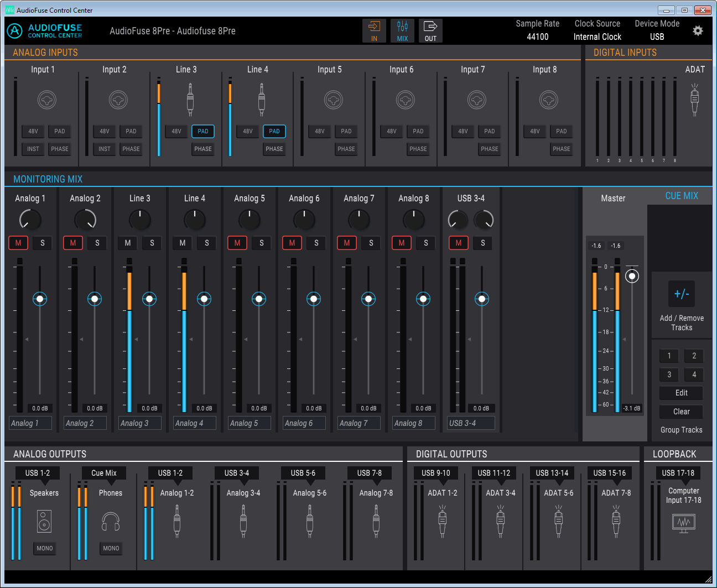Click the Analog 1 pan knob
The image size is (717, 588).
[30, 220]
